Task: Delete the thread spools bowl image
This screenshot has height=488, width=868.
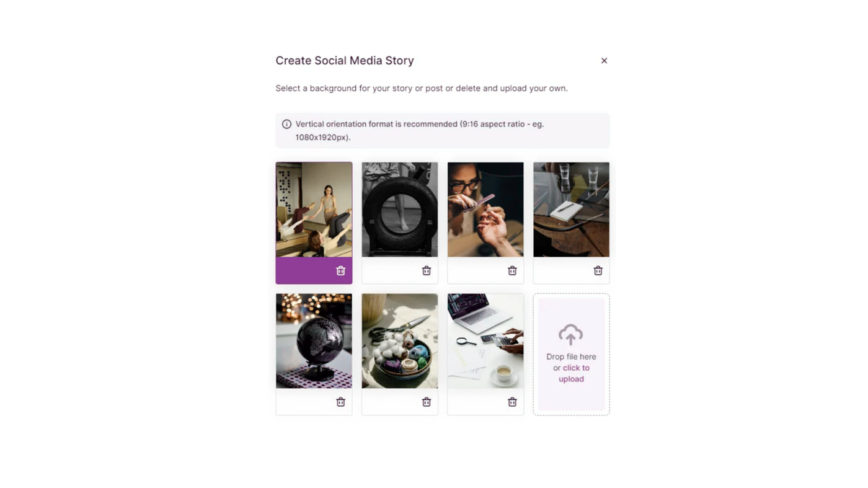Action: (426, 402)
